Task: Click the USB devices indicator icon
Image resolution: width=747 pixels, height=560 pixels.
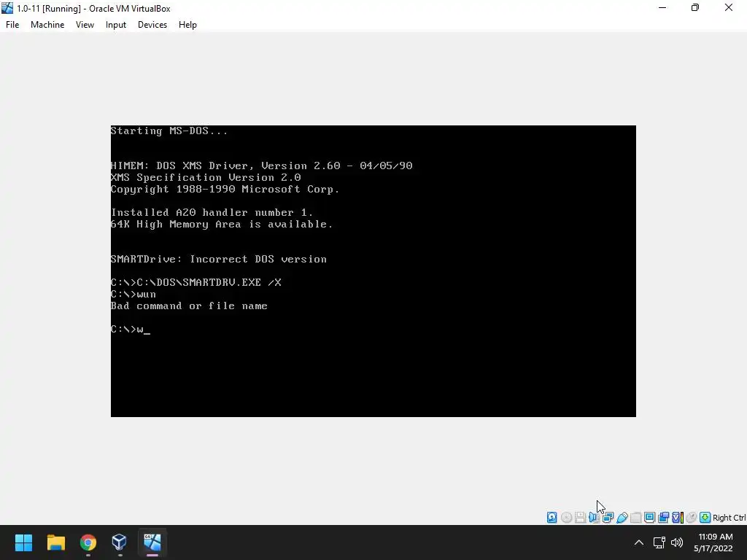Action: click(622, 517)
